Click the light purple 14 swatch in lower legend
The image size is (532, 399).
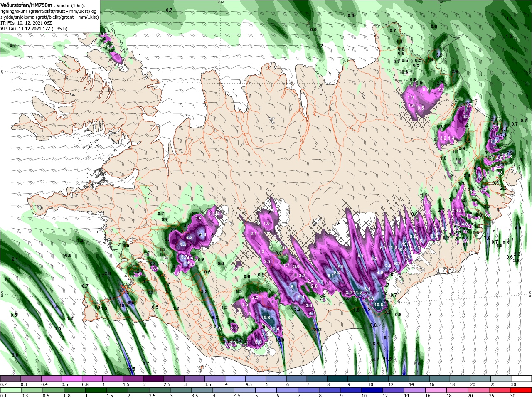[414, 390]
